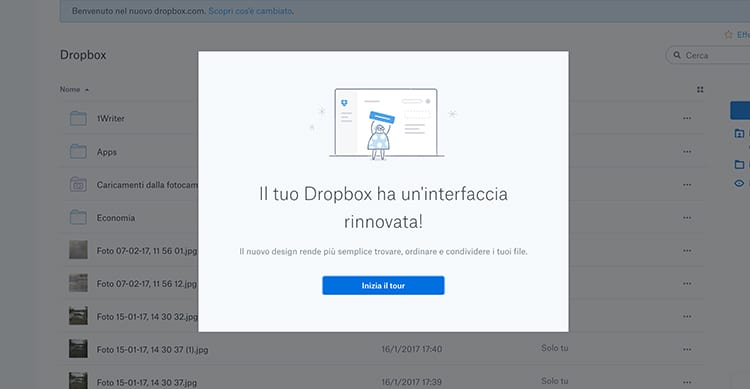Click the date 16/1/2017 17:40
This screenshot has width=750, height=389.
pyautogui.click(x=411, y=349)
